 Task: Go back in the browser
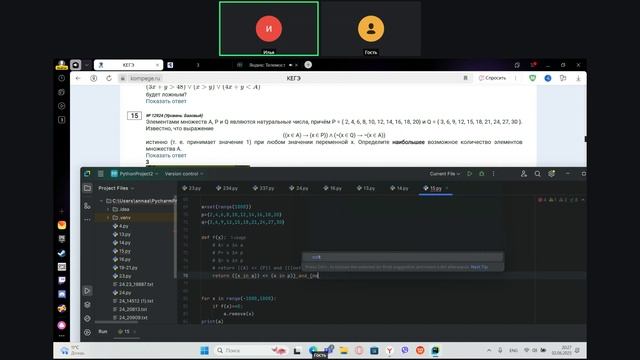[x=78, y=78]
